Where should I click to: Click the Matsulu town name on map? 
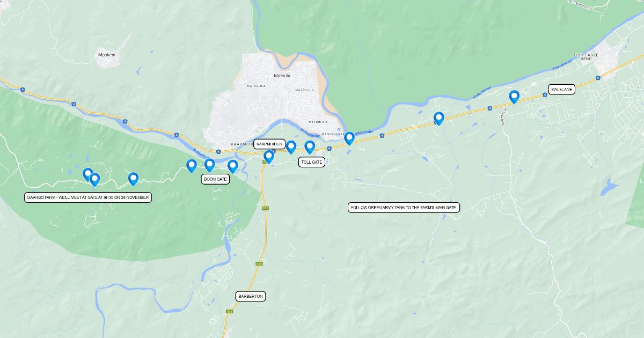pyautogui.click(x=282, y=76)
